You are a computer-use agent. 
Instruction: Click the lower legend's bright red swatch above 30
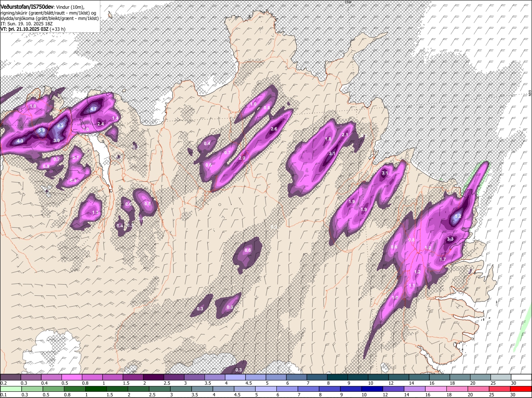click(522, 389)
